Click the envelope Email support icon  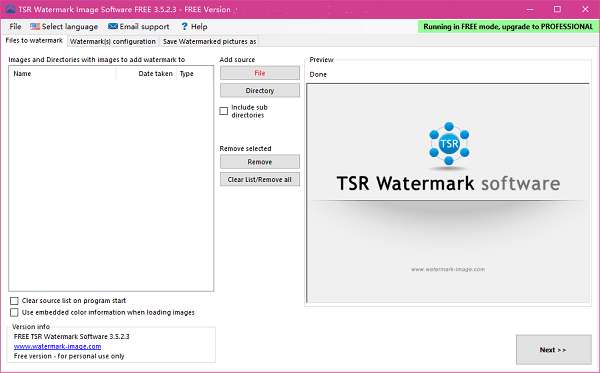pos(113,26)
